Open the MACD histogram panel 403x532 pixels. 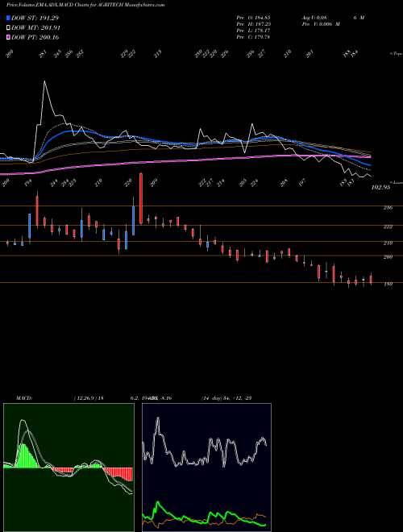tap(69, 468)
